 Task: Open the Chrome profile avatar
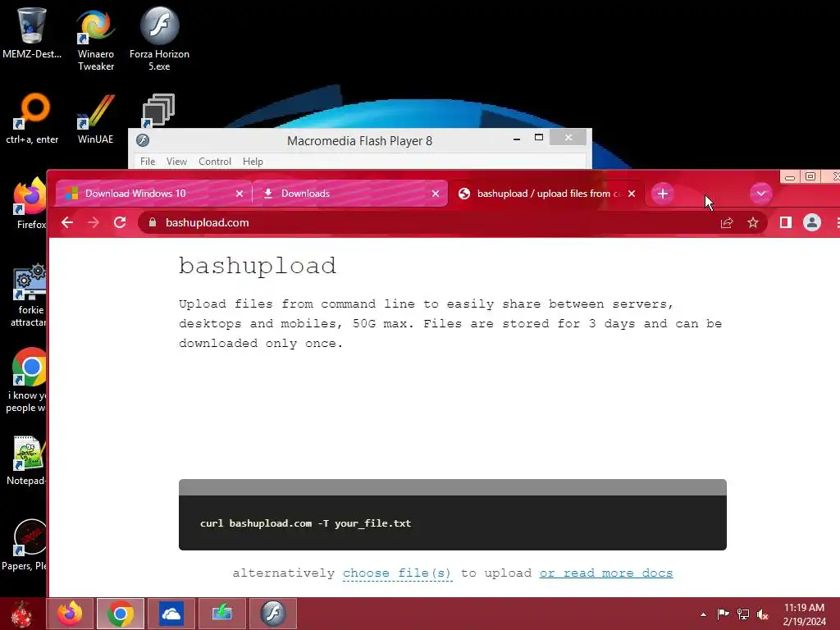(x=811, y=222)
